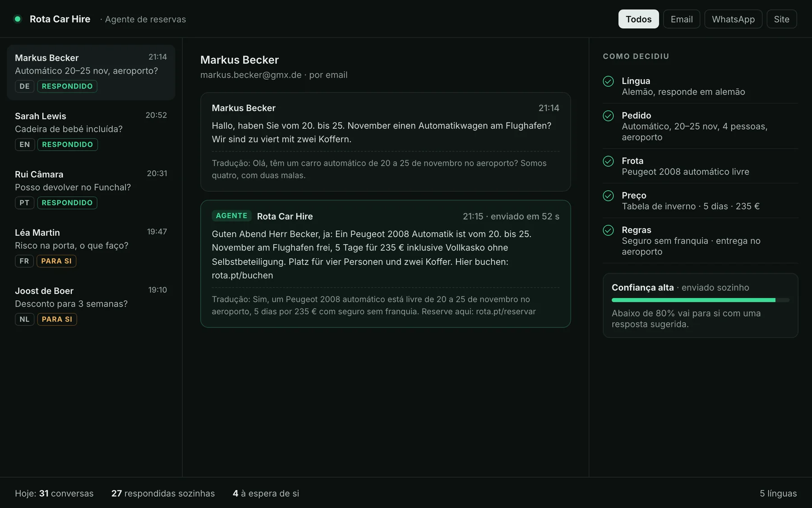Click 'Hoje: 31 conversas' in footer
The image size is (812, 508).
pyautogui.click(x=54, y=494)
